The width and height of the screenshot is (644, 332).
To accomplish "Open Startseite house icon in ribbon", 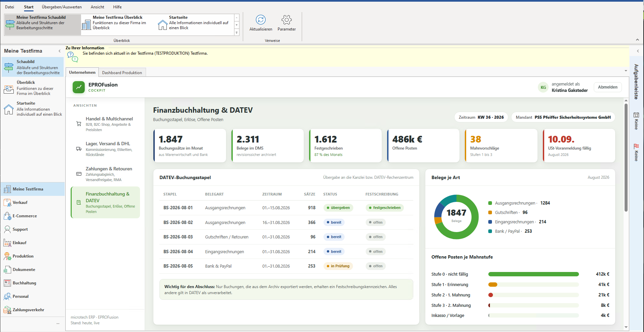I will [162, 25].
